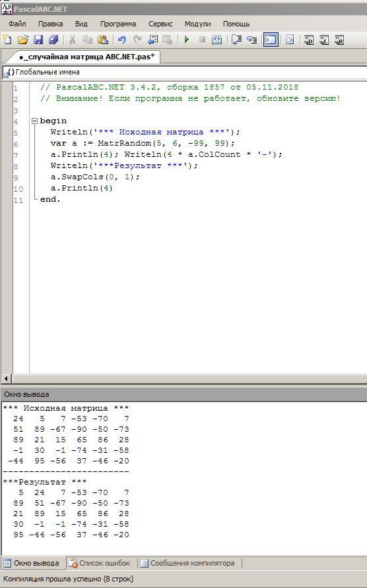Select the случайная матрица ABC.NET.pas file tab
Screen dimensions: 367x588
[x=86, y=57]
